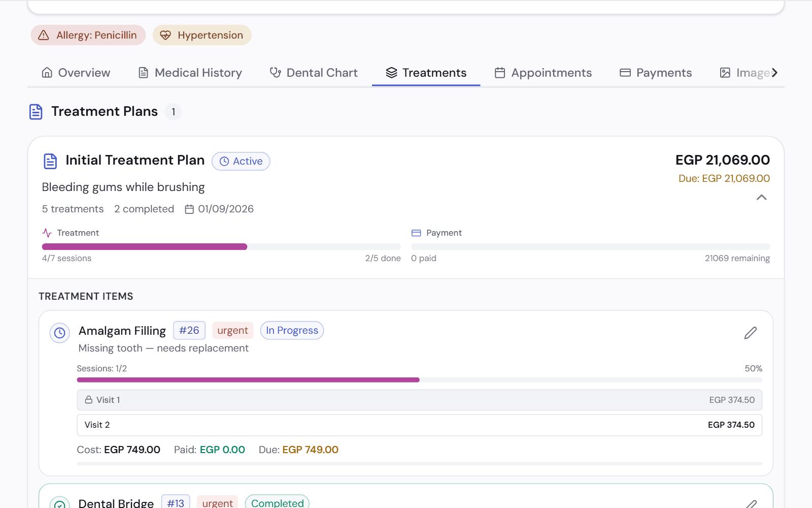Image resolution: width=812 pixels, height=508 pixels.
Task: Click the Payment card icon
Action: [x=416, y=233]
